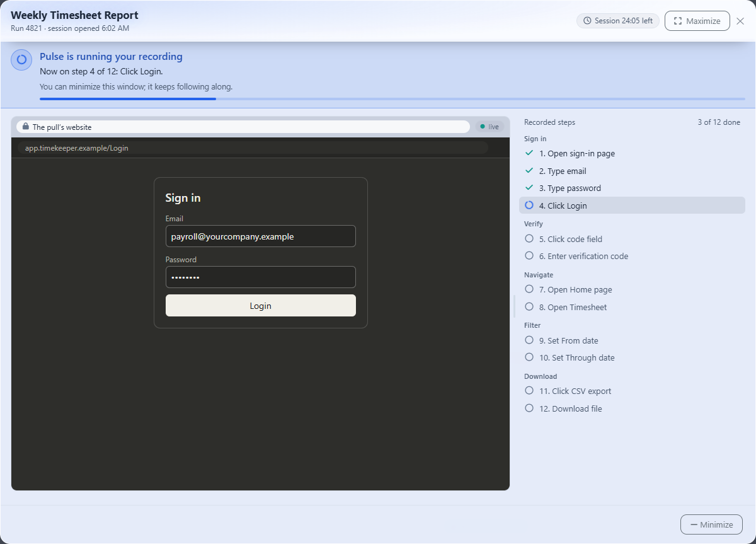Select step 1. Open sign-in page
Viewport: 756px width, 544px height.
tap(632, 153)
